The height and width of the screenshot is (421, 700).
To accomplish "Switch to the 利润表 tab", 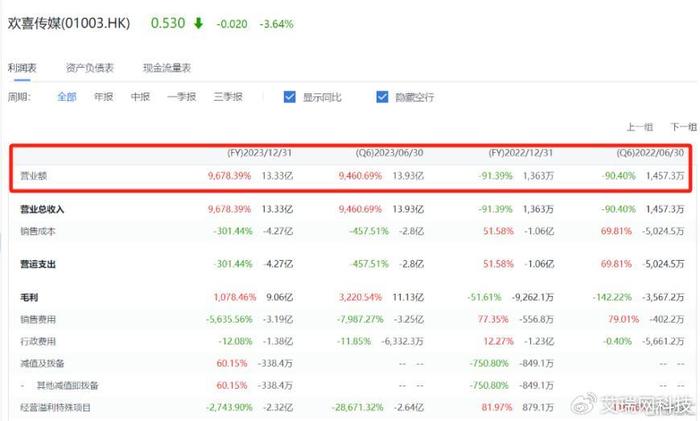I will (x=22, y=68).
